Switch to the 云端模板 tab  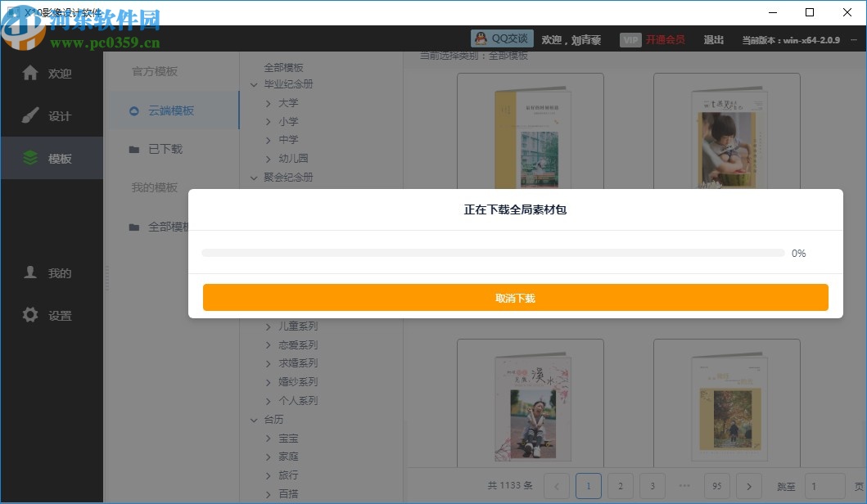[x=174, y=110]
